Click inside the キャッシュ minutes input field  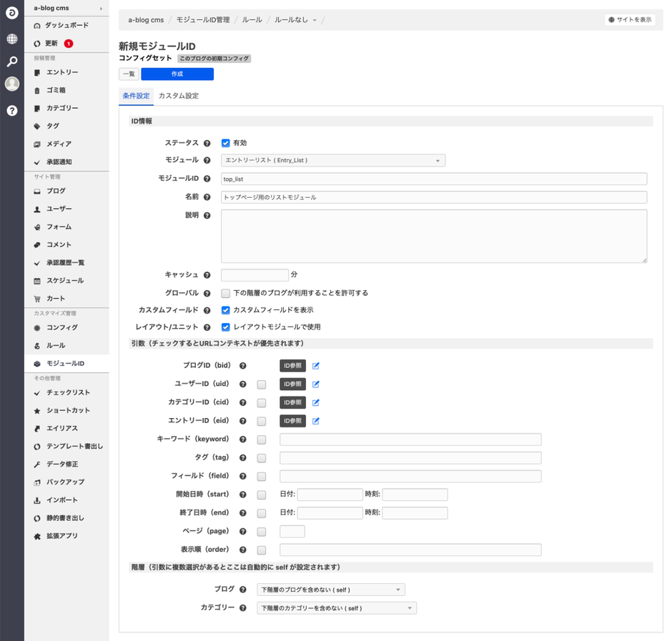pos(255,274)
